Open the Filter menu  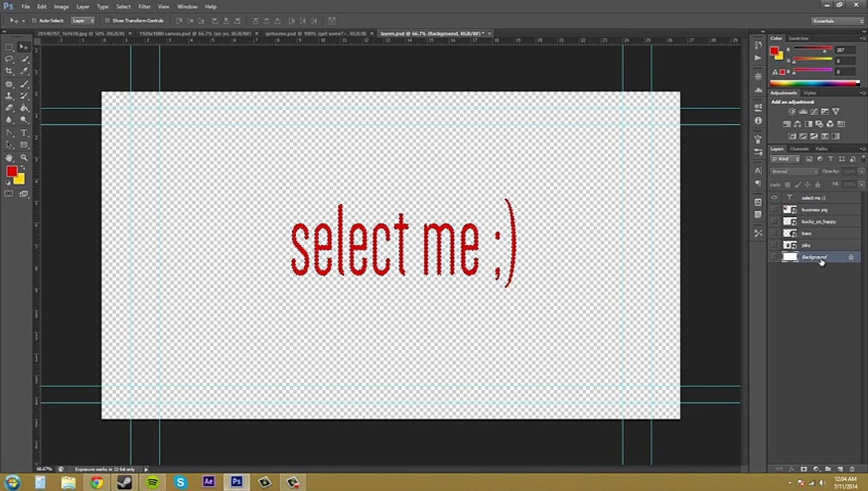click(x=144, y=6)
